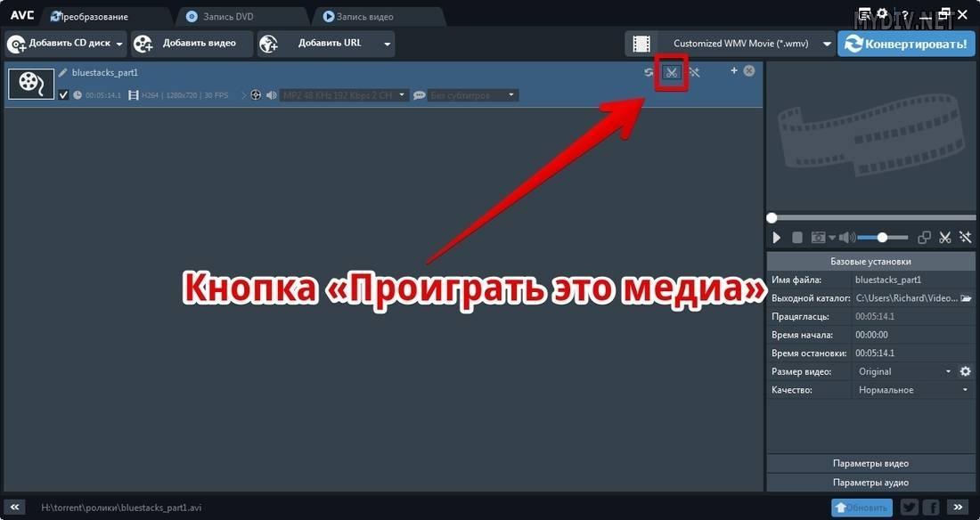Click the plus icon in file row

tap(734, 70)
